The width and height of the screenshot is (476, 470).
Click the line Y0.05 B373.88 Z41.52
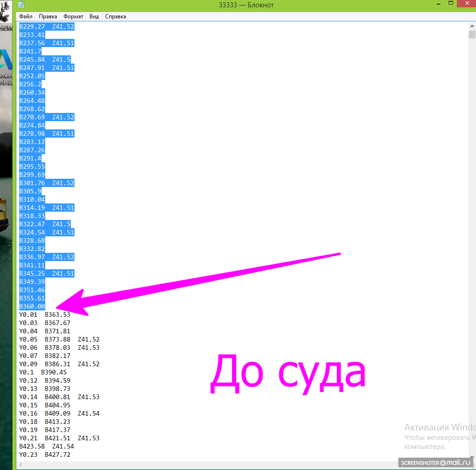[x=59, y=339]
